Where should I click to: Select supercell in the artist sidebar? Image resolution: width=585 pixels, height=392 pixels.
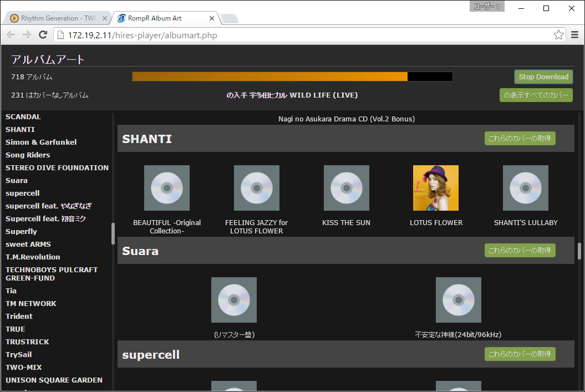(22, 193)
